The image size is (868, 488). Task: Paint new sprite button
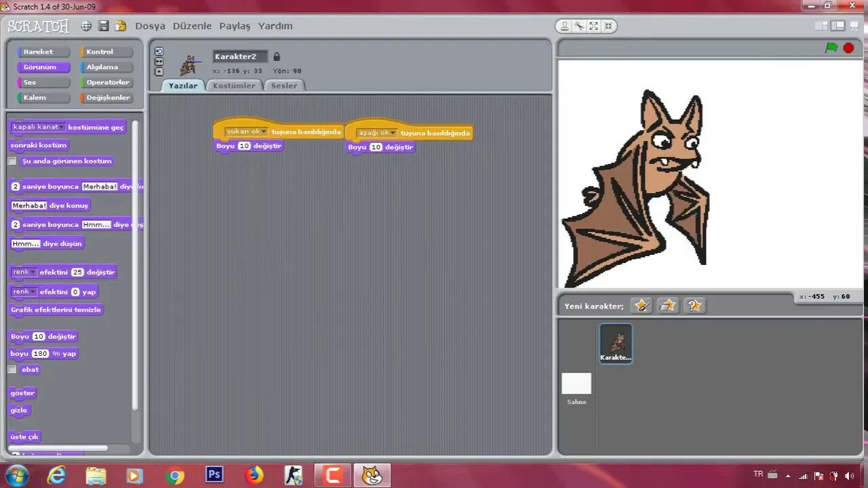[641, 306]
